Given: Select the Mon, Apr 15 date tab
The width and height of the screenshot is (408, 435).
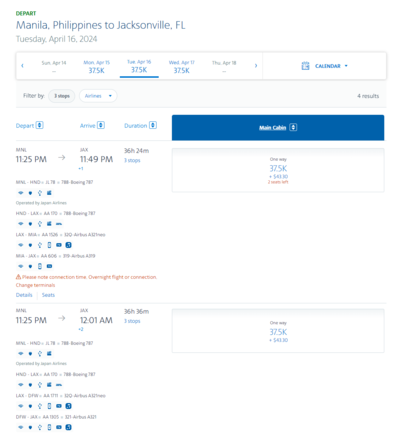Looking at the screenshot, I should point(96,67).
